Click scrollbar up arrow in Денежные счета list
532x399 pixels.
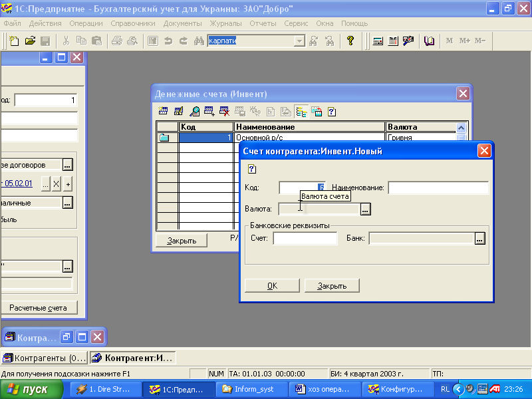point(461,128)
